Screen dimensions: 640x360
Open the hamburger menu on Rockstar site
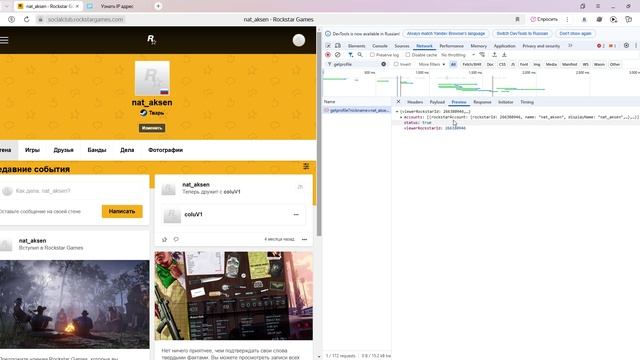(4, 40)
